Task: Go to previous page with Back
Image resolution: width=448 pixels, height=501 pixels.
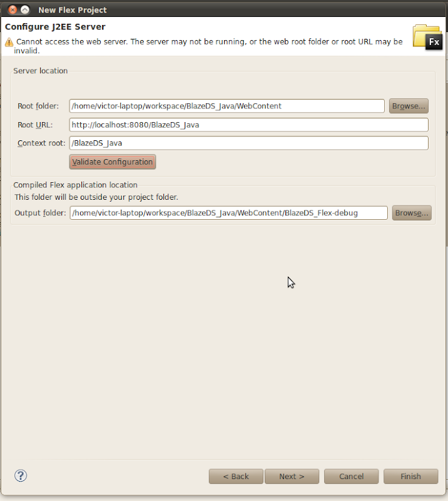Action: 236,477
